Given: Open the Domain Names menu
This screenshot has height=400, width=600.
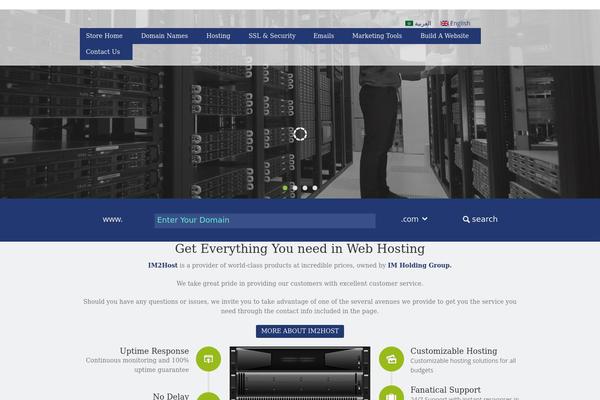Looking at the screenshot, I should tap(164, 36).
